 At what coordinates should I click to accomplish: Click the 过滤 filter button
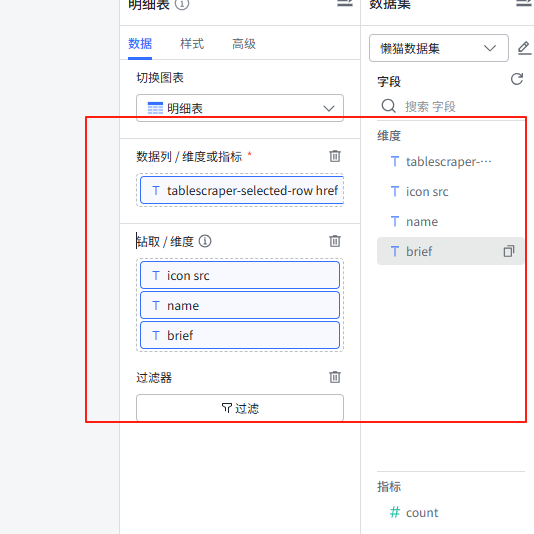[x=240, y=408]
